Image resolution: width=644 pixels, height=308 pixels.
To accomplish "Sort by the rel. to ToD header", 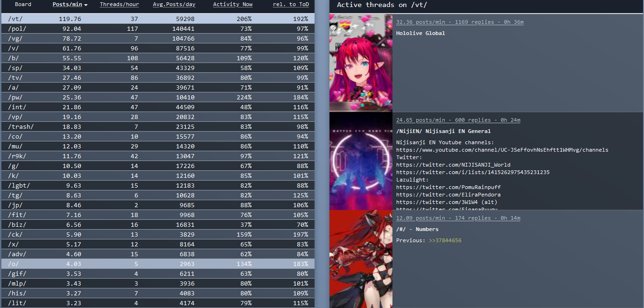I will coord(291,5).
